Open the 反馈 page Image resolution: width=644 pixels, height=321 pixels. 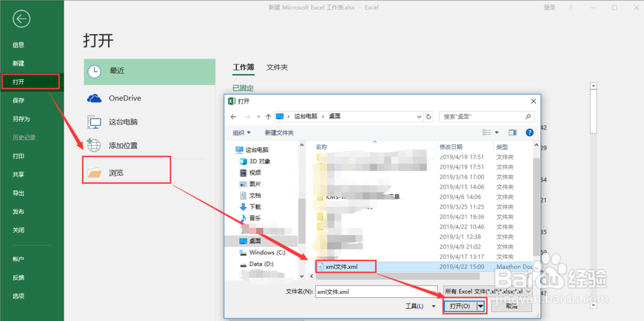click(x=19, y=277)
